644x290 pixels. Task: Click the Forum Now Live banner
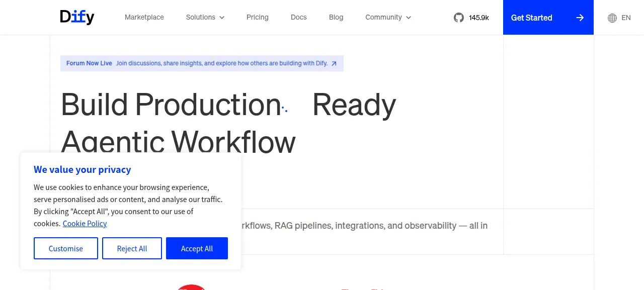(202, 63)
